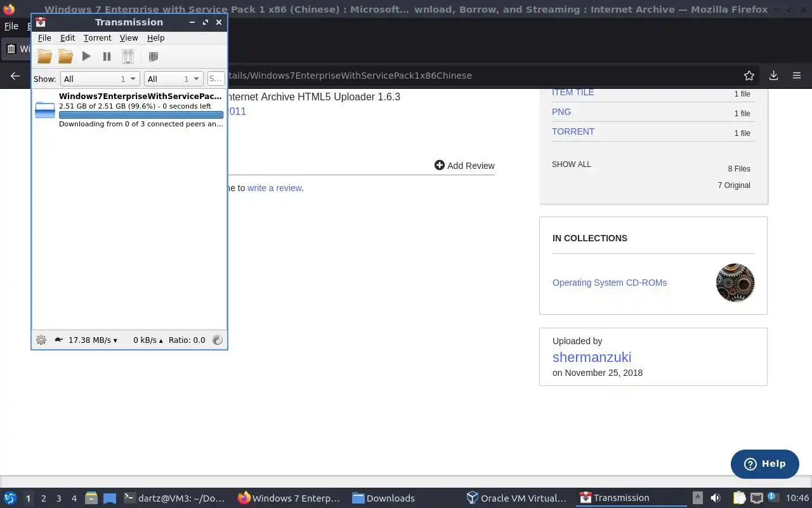This screenshot has width=812, height=508.
Task: Click the clipboard tray icon
Action: 739,498
